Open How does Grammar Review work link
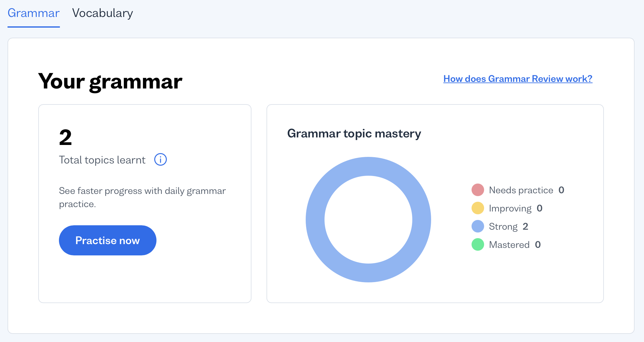Screen dimensions: 644x342 pyautogui.click(x=518, y=79)
